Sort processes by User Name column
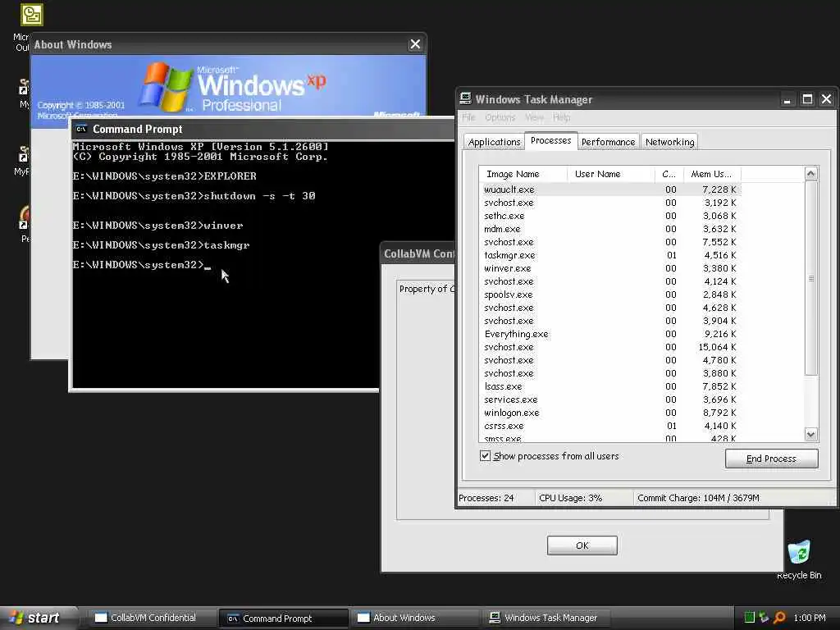The image size is (840, 630). (x=610, y=174)
